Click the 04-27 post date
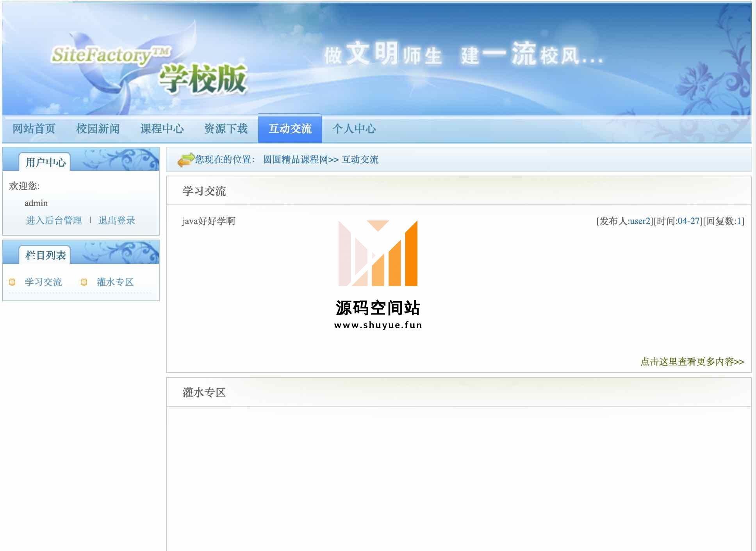 pyautogui.click(x=688, y=221)
